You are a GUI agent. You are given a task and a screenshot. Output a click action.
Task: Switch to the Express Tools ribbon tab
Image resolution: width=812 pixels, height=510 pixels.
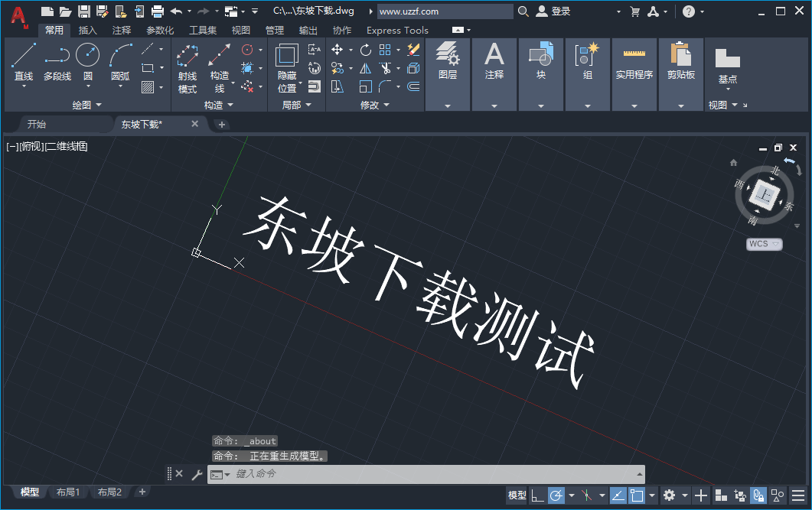(x=397, y=30)
